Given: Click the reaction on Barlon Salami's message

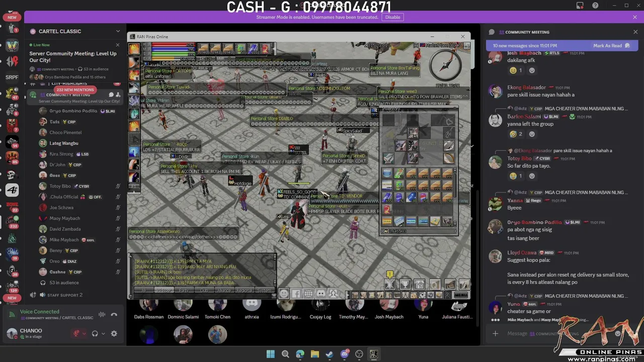Looking at the screenshot, I should coord(516,134).
